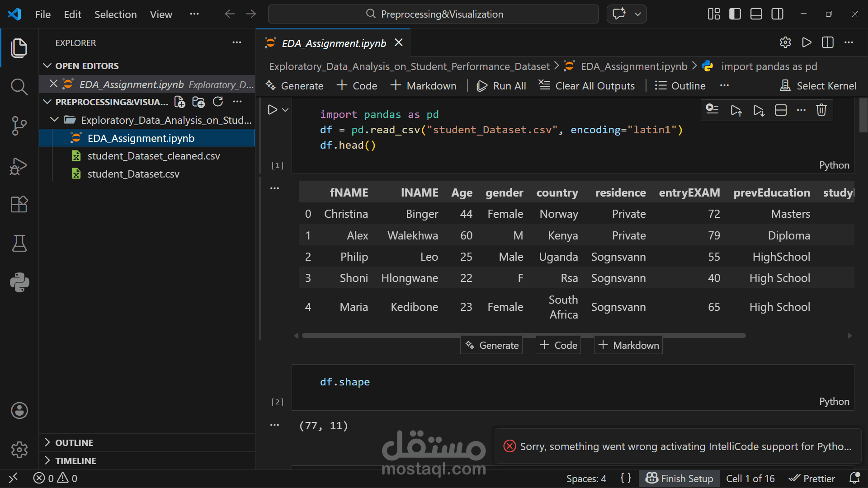The image size is (868, 488).
Task: Open the Copilot dropdown in title bar
Action: [x=638, y=14]
